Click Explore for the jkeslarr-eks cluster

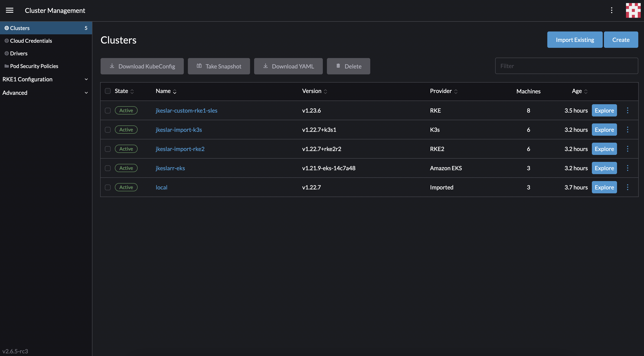click(x=604, y=168)
